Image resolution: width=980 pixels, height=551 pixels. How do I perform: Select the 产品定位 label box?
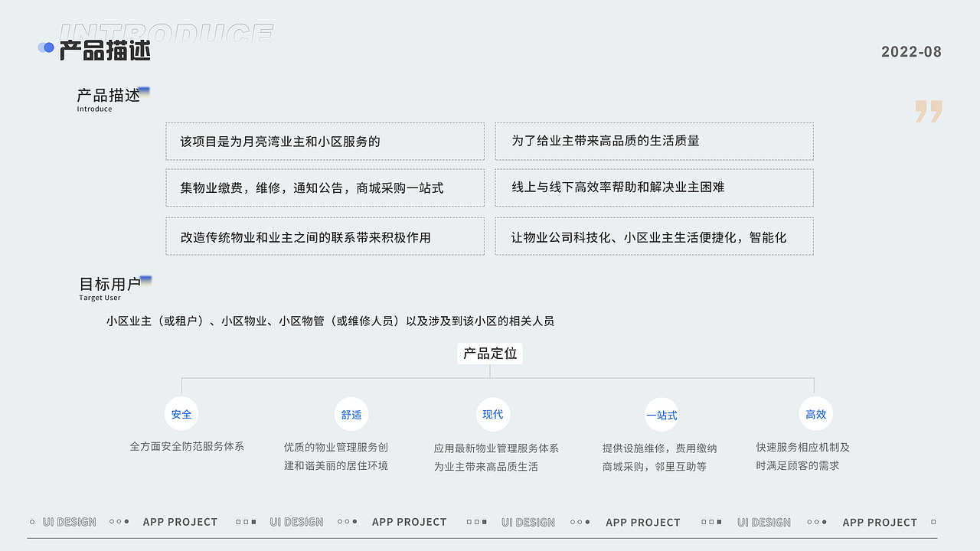(x=490, y=354)
